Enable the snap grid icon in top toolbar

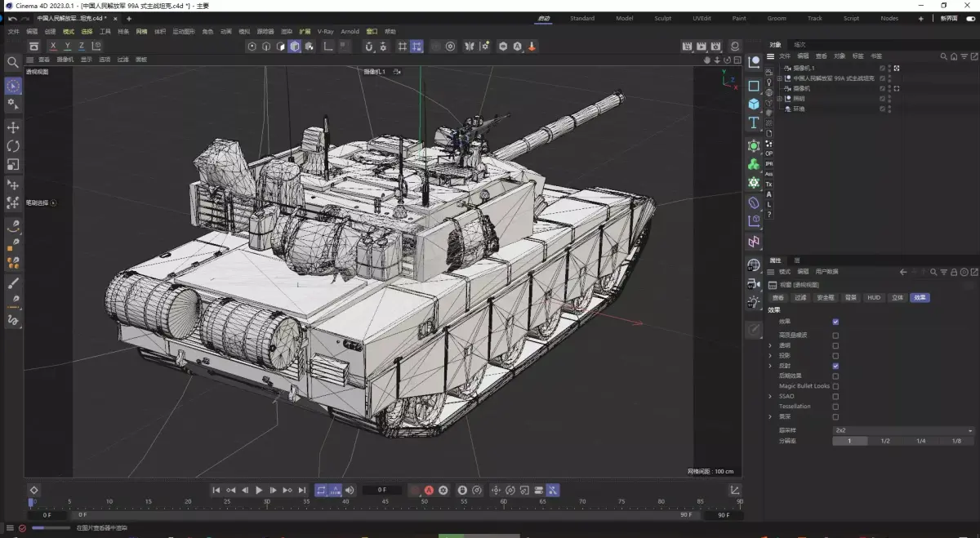click(x=402, y=47)
